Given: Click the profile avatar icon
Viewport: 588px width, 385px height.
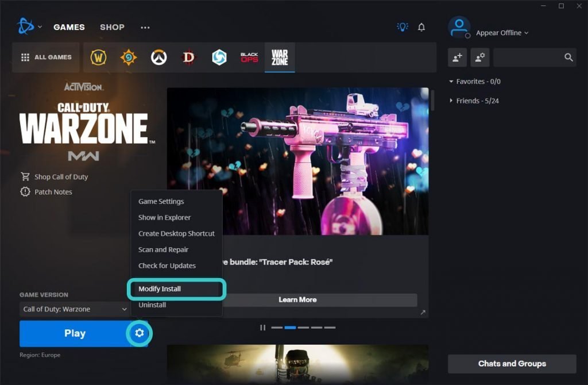Looking at the screenshot, I should [x=459, y=27].
